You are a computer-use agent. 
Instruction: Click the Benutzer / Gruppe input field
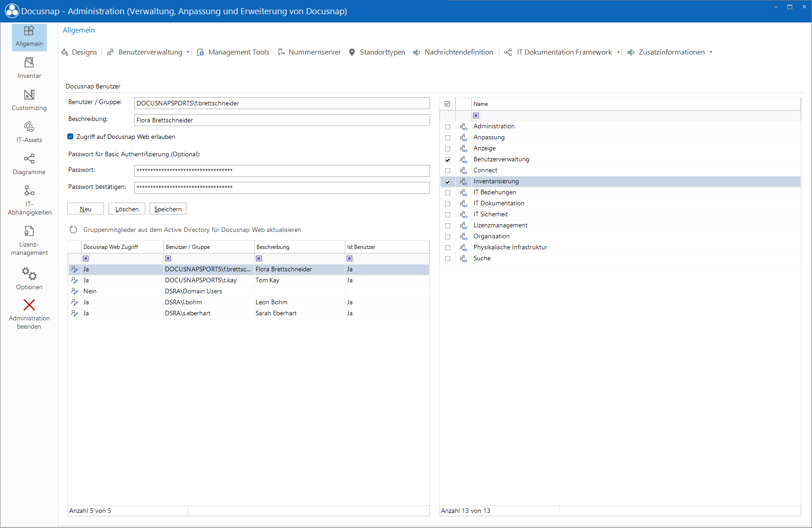(x=282, y=103)
